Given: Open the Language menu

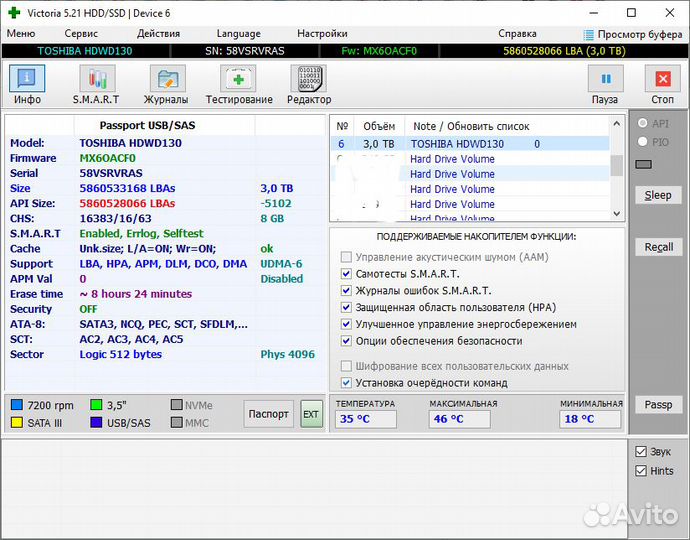Looking at the screenshot, I should (x=238, y=34).
